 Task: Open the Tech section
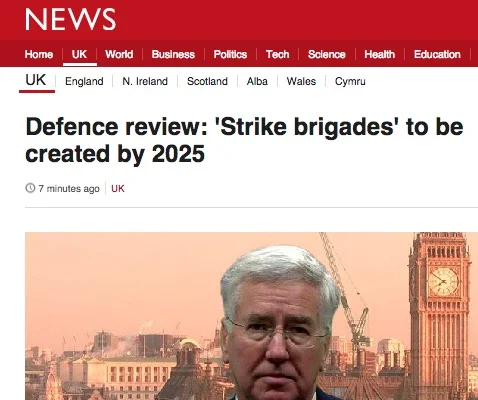point(277,54)
